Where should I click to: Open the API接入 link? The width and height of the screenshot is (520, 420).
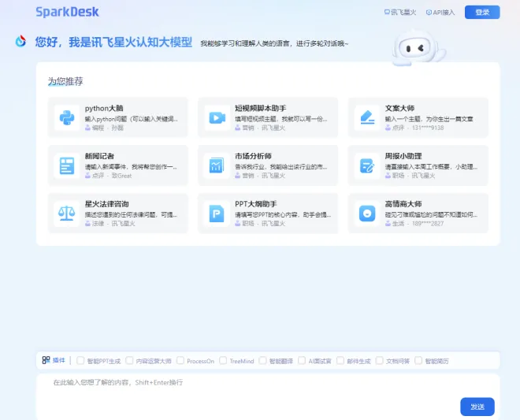coord(440,13)
